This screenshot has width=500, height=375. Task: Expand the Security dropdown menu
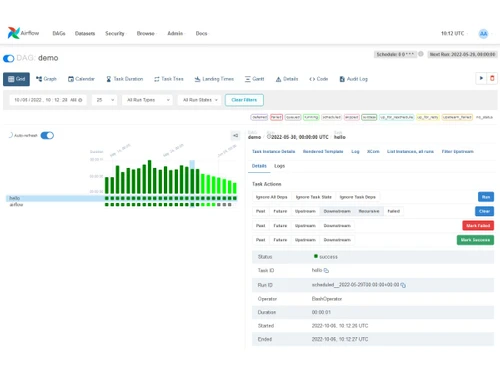115,33
